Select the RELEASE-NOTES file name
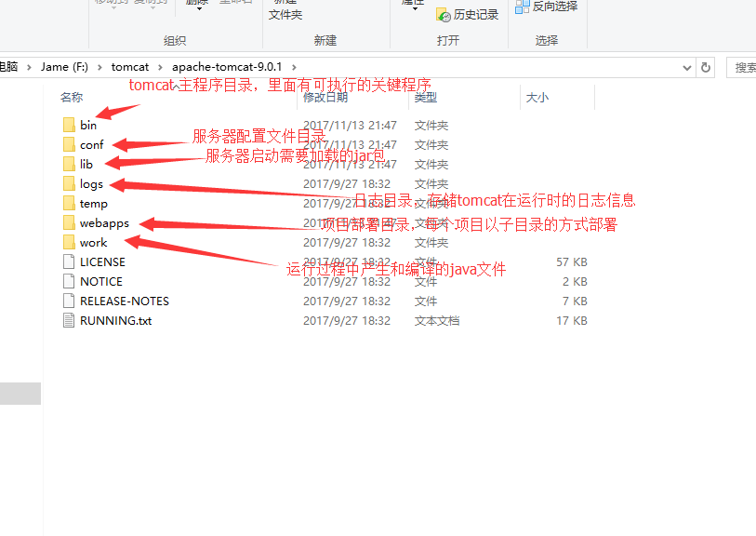Screen dimensions: 756x536 (125, 301)
